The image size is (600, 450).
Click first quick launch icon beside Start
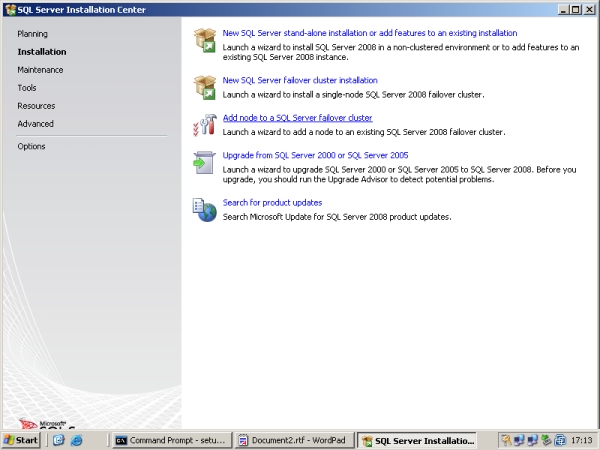pos(58,440)
